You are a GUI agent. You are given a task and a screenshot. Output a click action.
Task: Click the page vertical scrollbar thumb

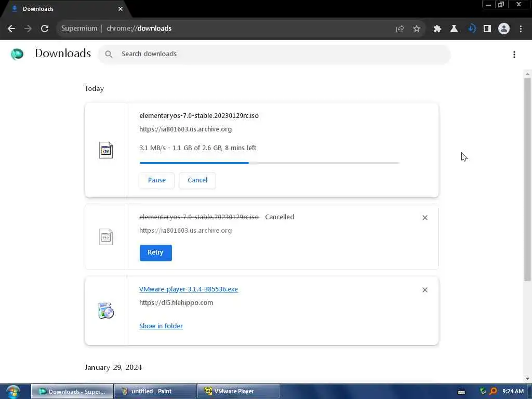(527, 180)
